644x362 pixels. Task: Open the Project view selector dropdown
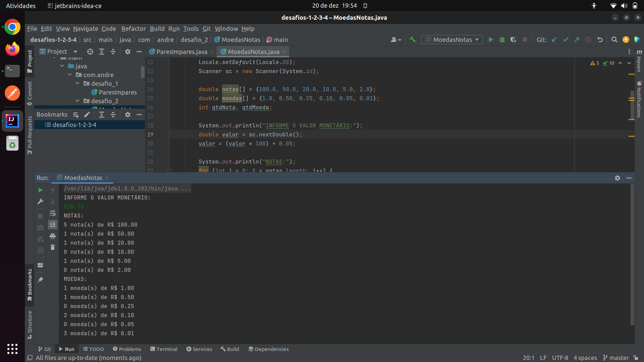pos(75,52)
